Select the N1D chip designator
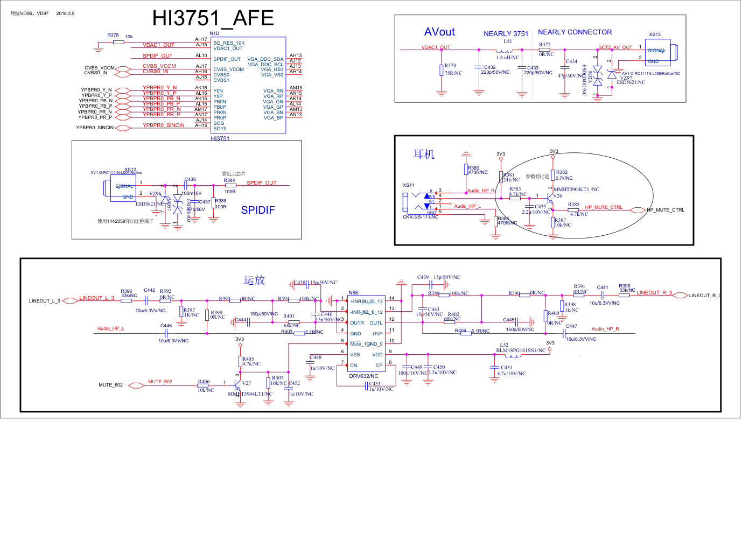Viewport: 756px width, 534px height. click(x=214, y=33)
